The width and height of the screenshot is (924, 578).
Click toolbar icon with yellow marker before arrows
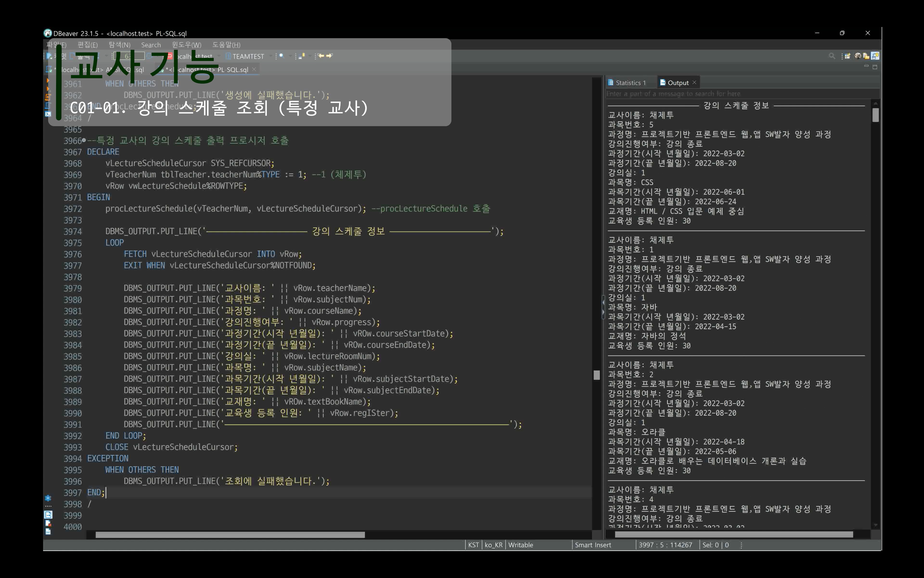[302, 56]
